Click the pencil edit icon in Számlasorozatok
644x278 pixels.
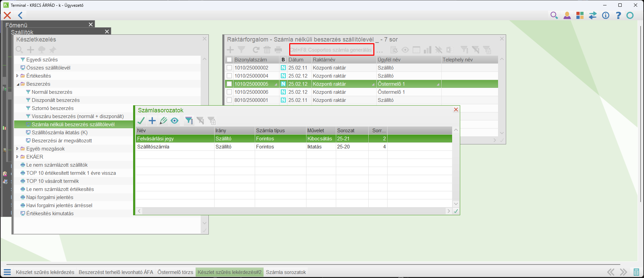click(164, 120)
